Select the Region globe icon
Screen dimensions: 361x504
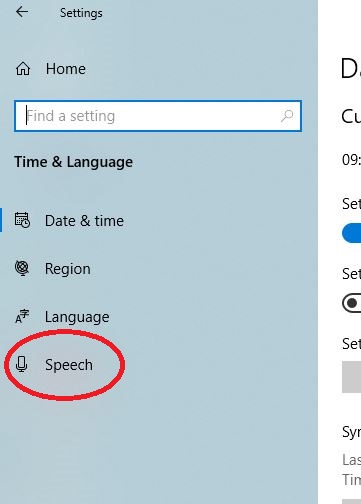[x=22, y=268]
